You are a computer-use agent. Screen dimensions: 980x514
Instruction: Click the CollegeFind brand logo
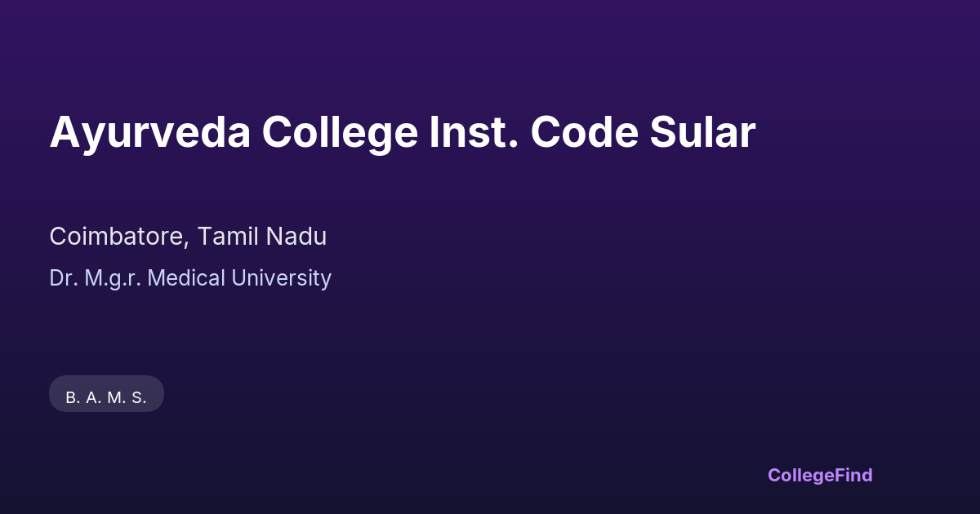tap(819, 475)
